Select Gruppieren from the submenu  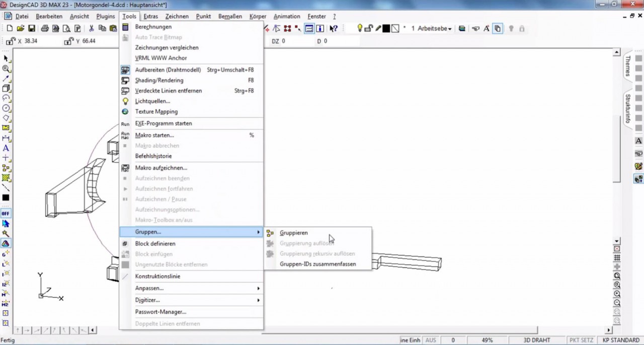click(x=293, y=233)
